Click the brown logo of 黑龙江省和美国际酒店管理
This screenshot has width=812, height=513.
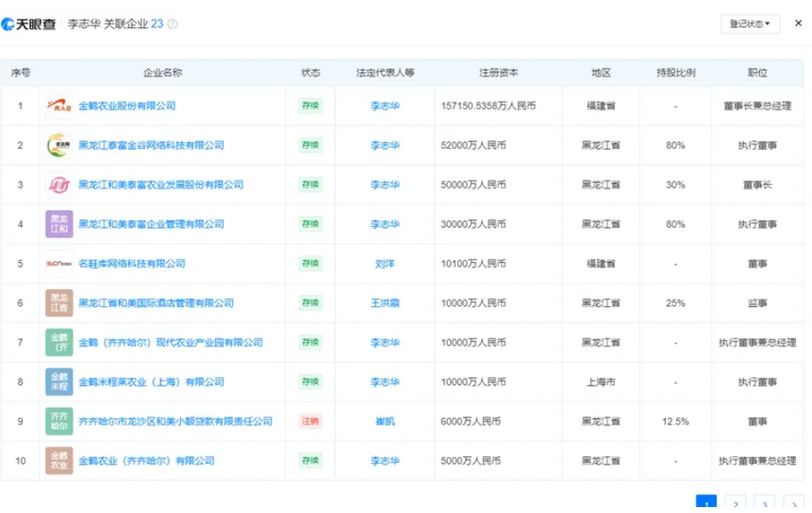(x=59, y=303)
